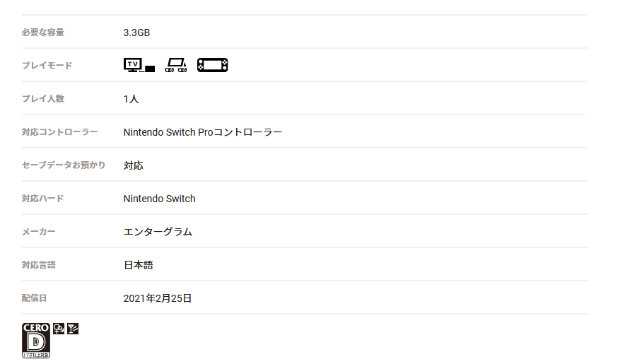Click the エンターグラム maker name
Viewport: 625px width, 364px height.
(x=158, y=232)
